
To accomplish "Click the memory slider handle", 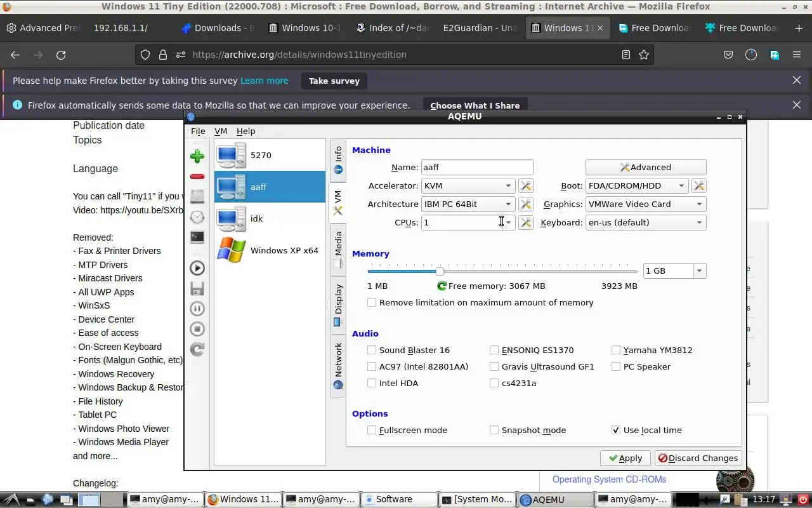I will point(440,271).
